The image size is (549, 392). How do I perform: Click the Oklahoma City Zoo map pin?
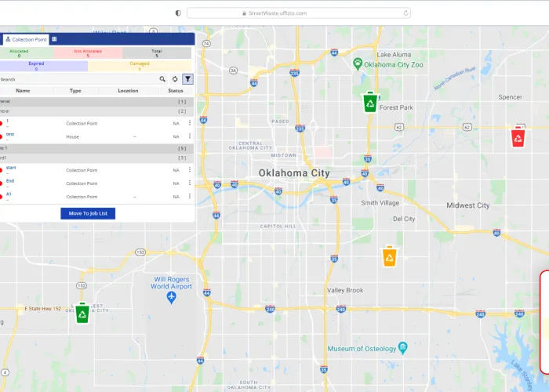coord(358,63)
